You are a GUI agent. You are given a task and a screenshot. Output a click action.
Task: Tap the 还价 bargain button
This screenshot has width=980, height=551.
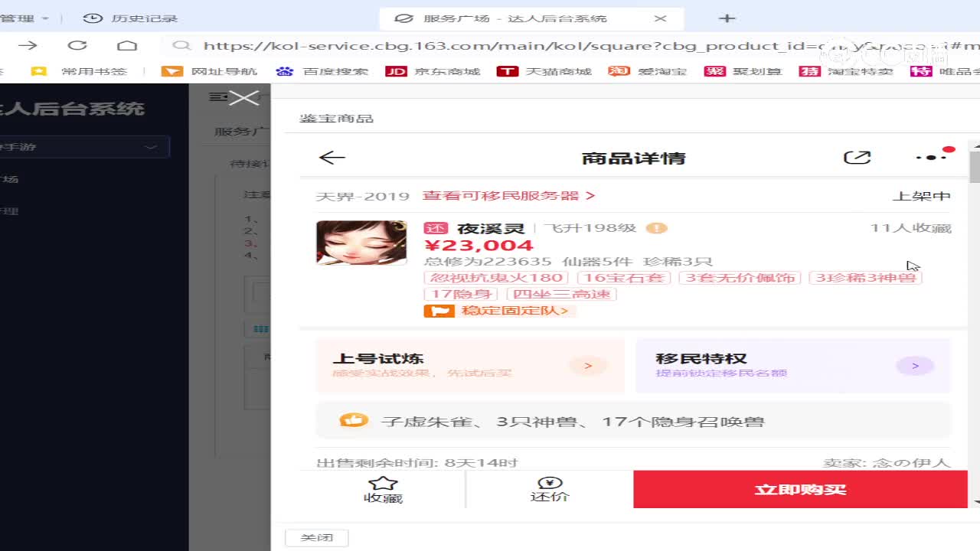550,490
